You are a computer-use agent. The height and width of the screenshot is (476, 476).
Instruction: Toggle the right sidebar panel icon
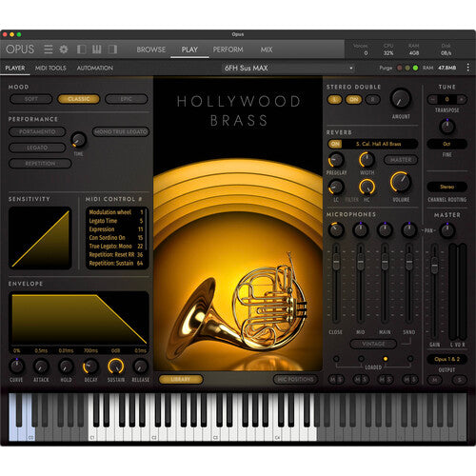pos(112,50)
